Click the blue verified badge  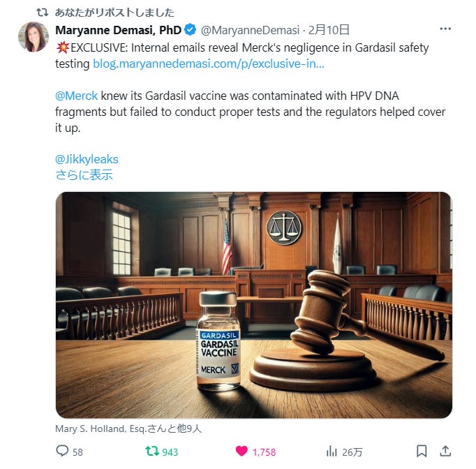pos(191,30)
